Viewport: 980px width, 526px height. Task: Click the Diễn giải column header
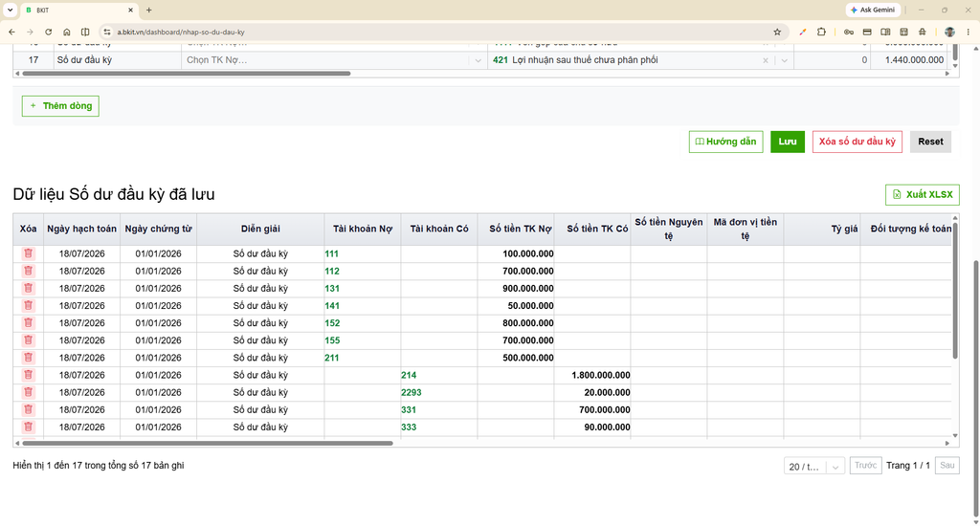click(x=260, y=229)
